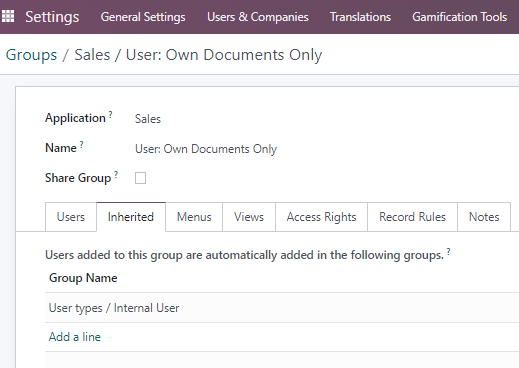Open the apps grid home menu icon

[8, 16]
